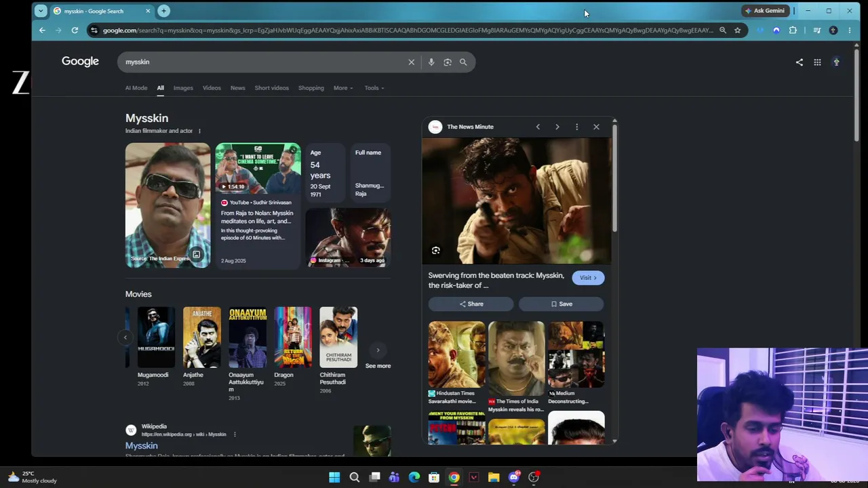Click the Share button in preview panel

pos(471,304)
